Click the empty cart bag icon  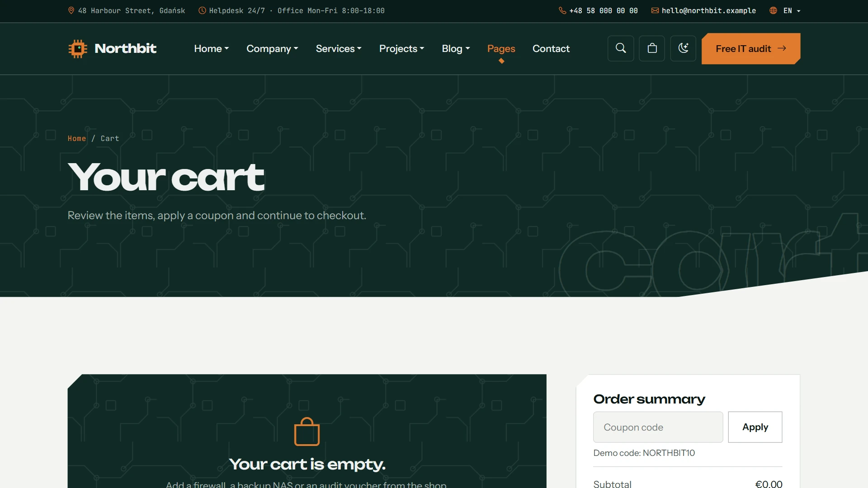pyautogui.click(x=307, y=432)
